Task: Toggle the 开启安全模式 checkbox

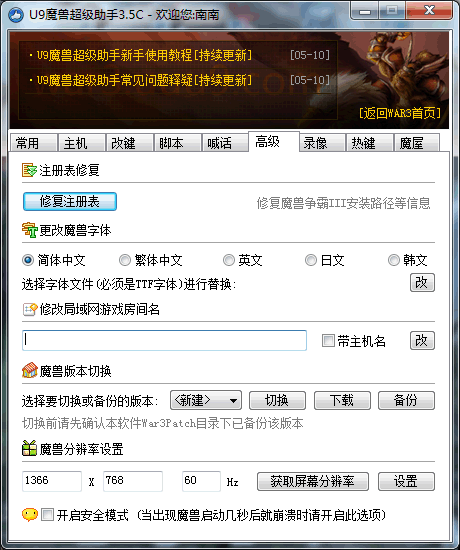Action: [47, 515]
